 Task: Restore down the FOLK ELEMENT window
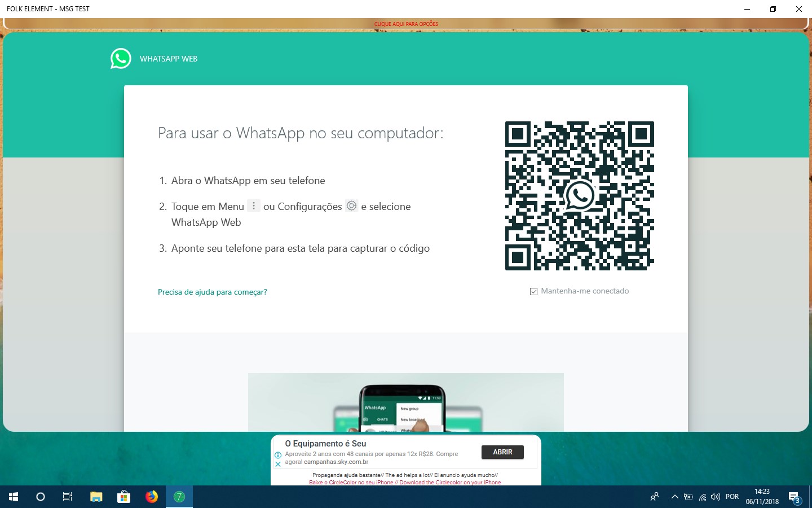coord(773,9)
